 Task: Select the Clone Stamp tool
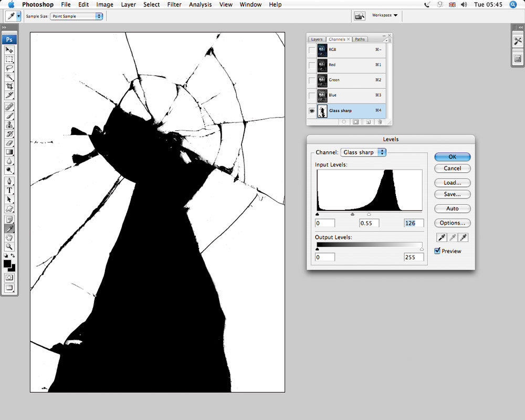click(x=9, y=125)
